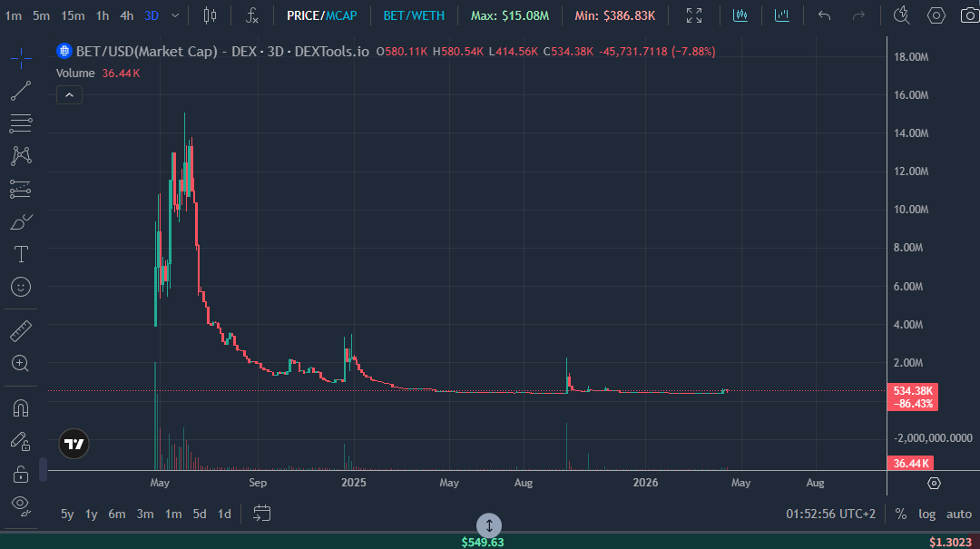Click the Volume indicator label
980x549 pixels.
[75, 74]
